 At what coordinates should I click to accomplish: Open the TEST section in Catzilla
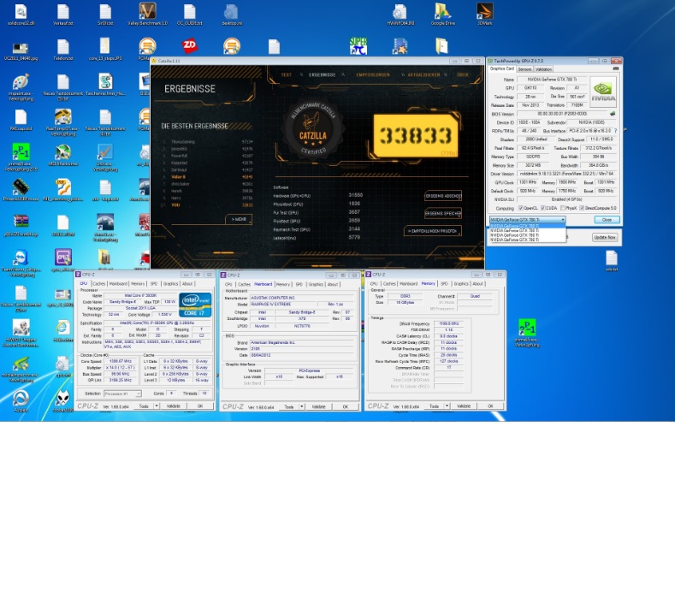pos(287,74)
